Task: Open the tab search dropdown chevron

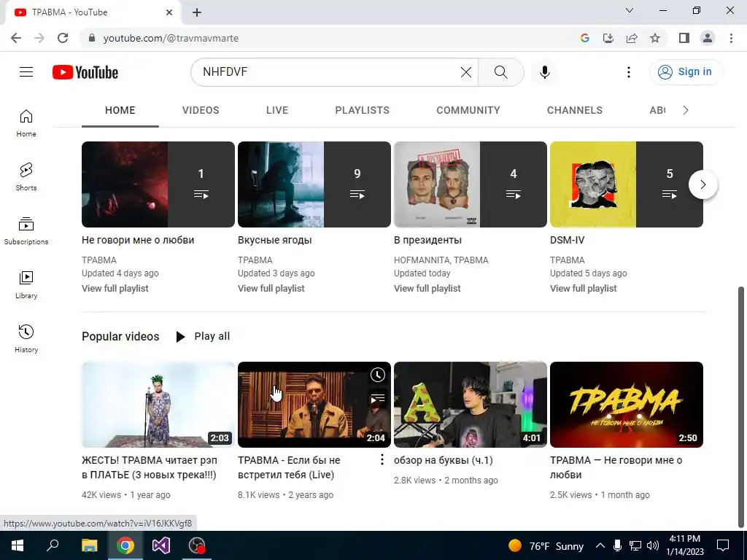Action: coord(630,10)
